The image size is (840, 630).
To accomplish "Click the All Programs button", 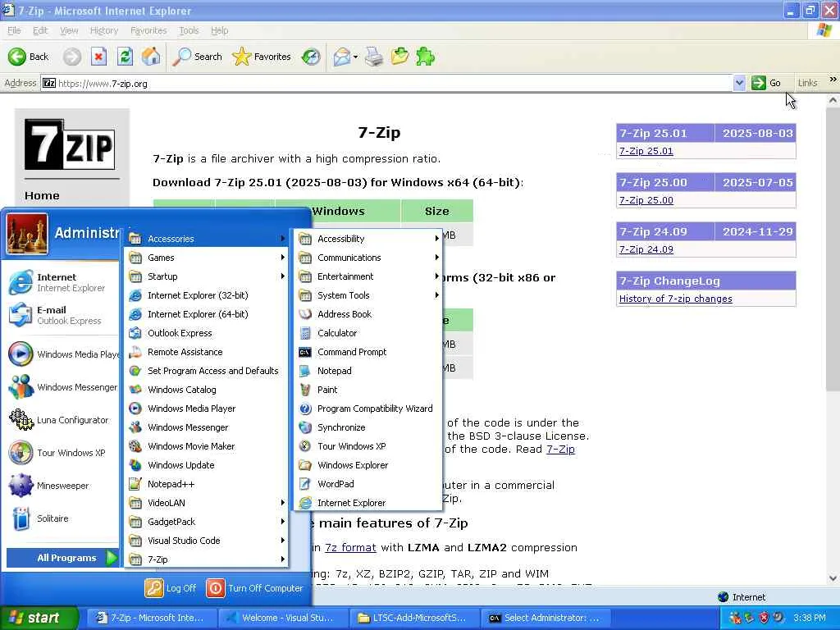I will tap(62, 558).
